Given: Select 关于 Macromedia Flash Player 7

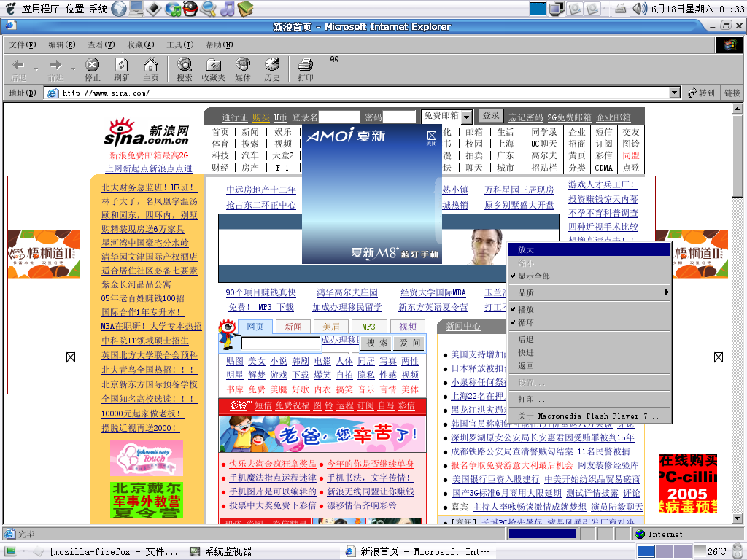Looking at the screenshot, I should [x=589, y=416].
